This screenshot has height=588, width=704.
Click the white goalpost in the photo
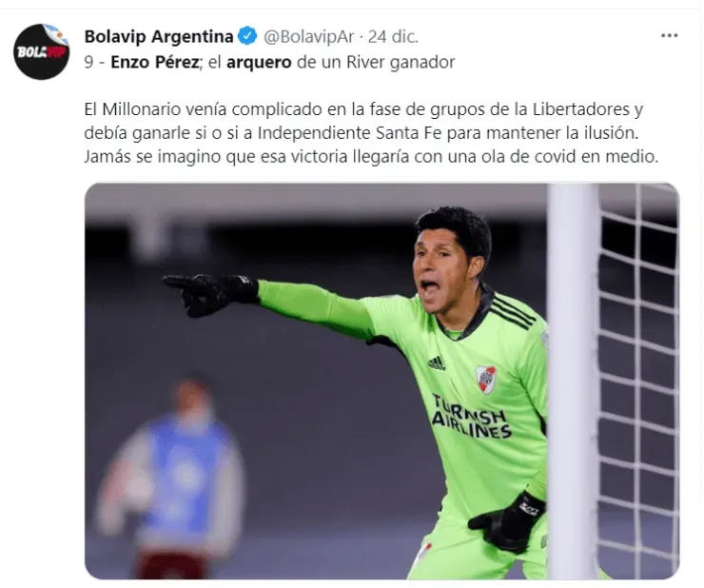(573, 381)
